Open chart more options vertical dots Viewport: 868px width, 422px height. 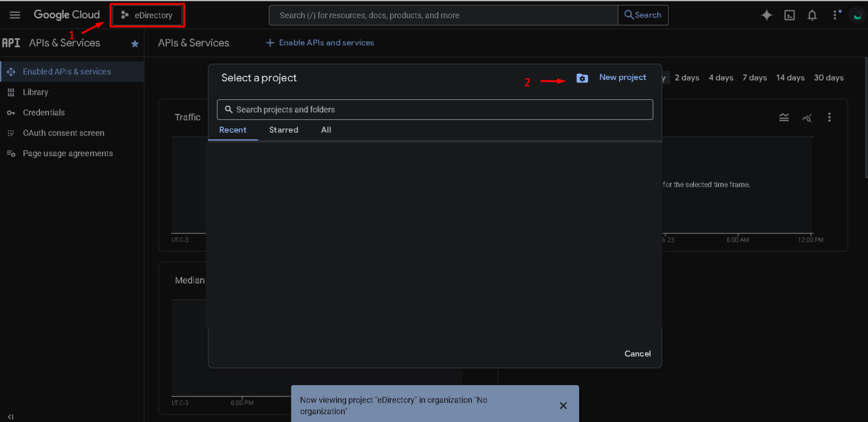click(x=829, y=117)
